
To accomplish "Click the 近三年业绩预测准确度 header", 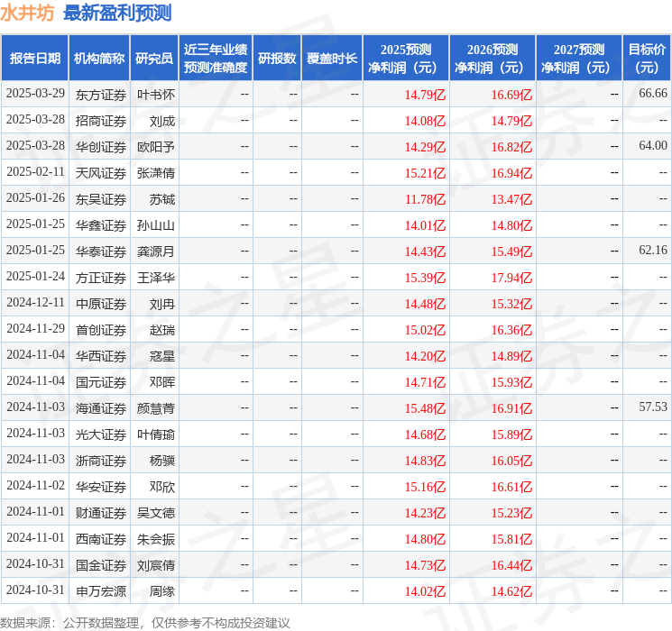I will point(216,59).
